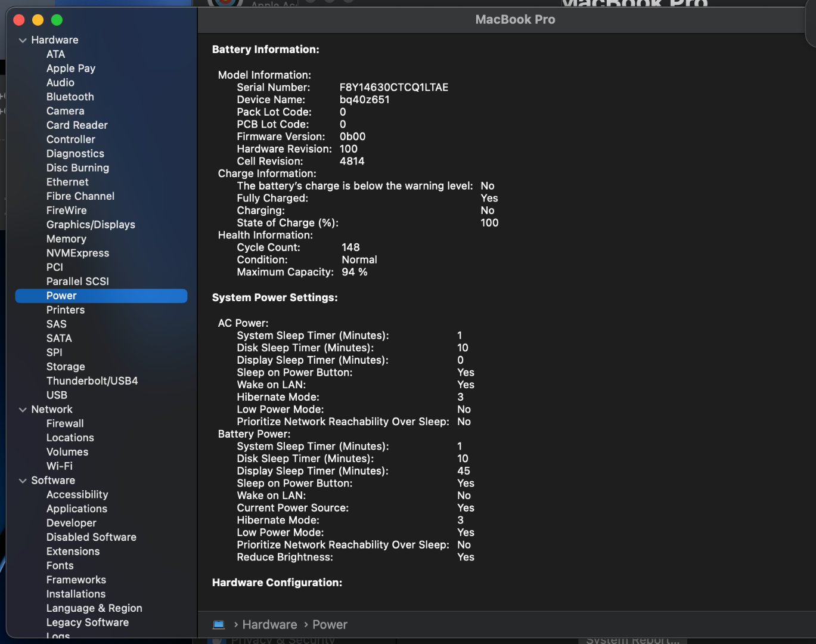Select the battery serial number text

pos(393,87)
